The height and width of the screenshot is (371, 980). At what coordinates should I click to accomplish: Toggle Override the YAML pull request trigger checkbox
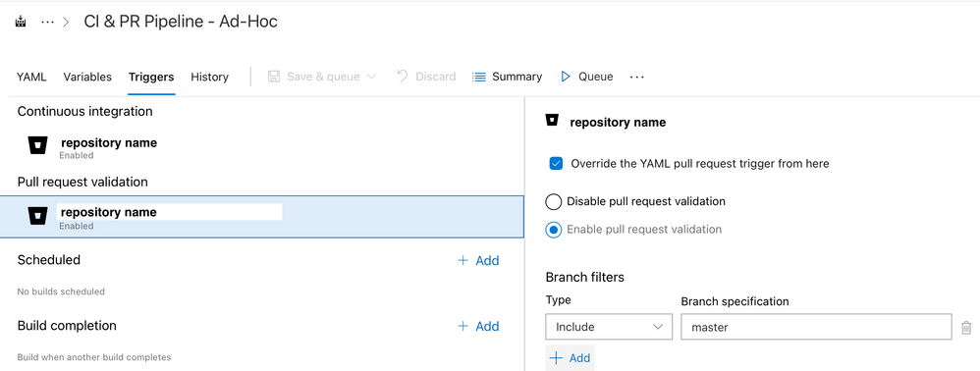point(556,164)
